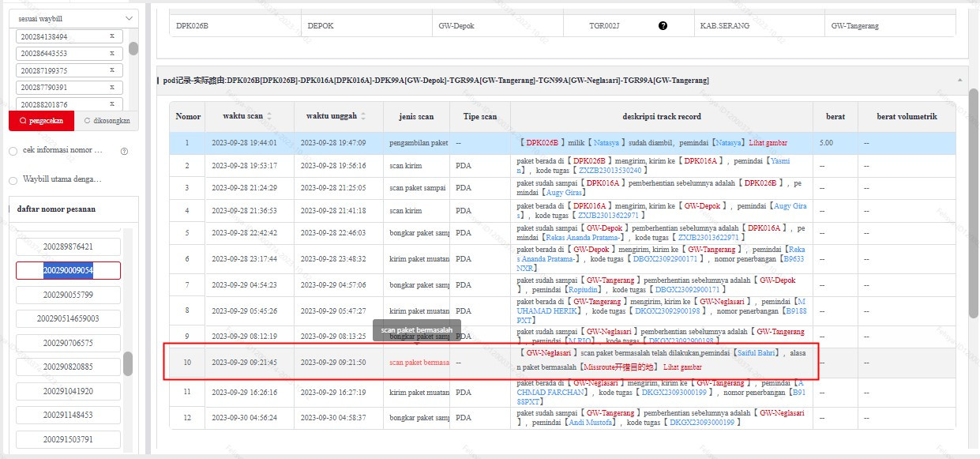
Task: Select order number 200290514659003
Action: (x=68, y=318)
